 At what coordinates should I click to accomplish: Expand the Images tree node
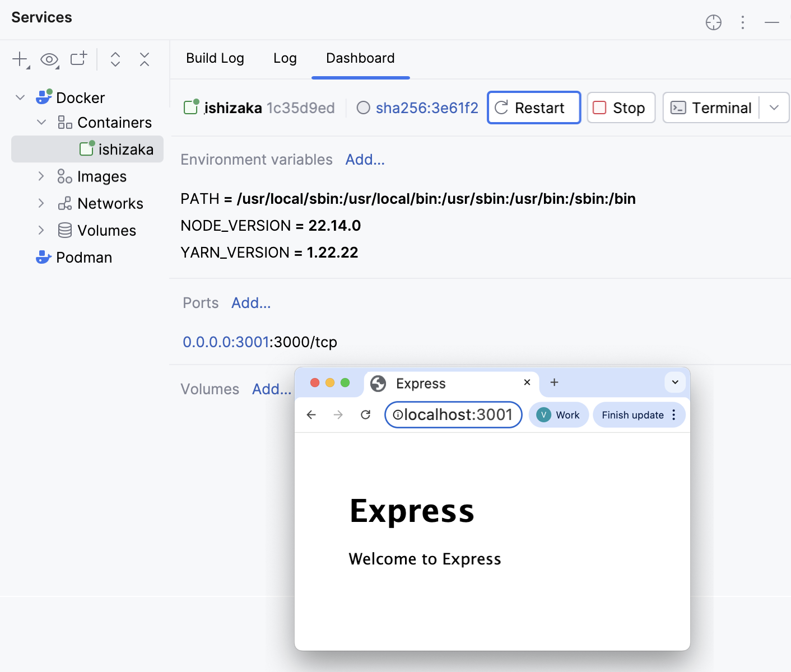point(41,176)
